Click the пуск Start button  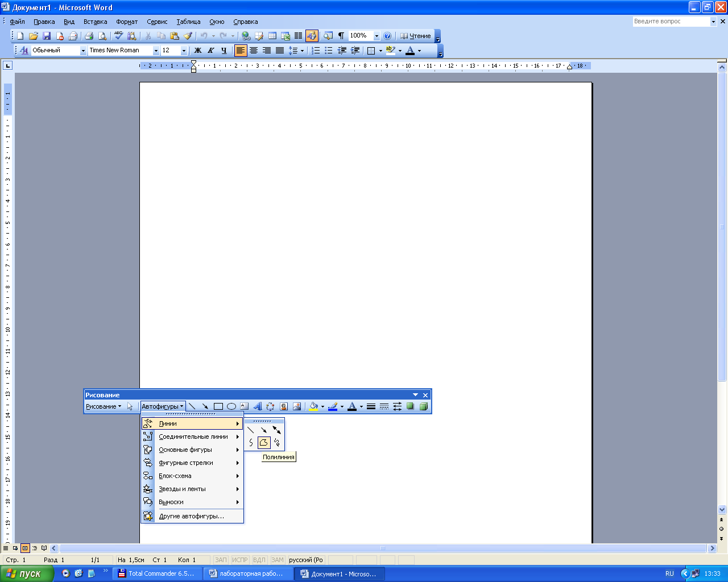click(27, 573)
